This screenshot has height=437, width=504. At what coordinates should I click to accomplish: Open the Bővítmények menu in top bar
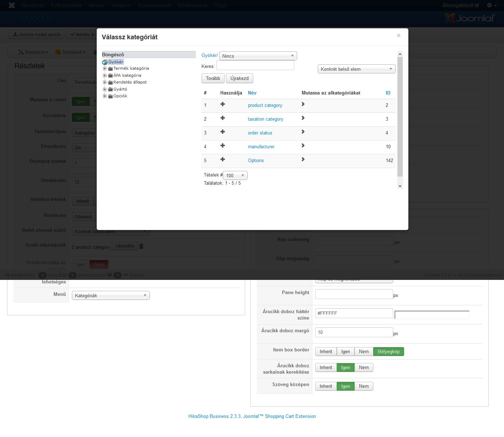(x=193, y=5)
